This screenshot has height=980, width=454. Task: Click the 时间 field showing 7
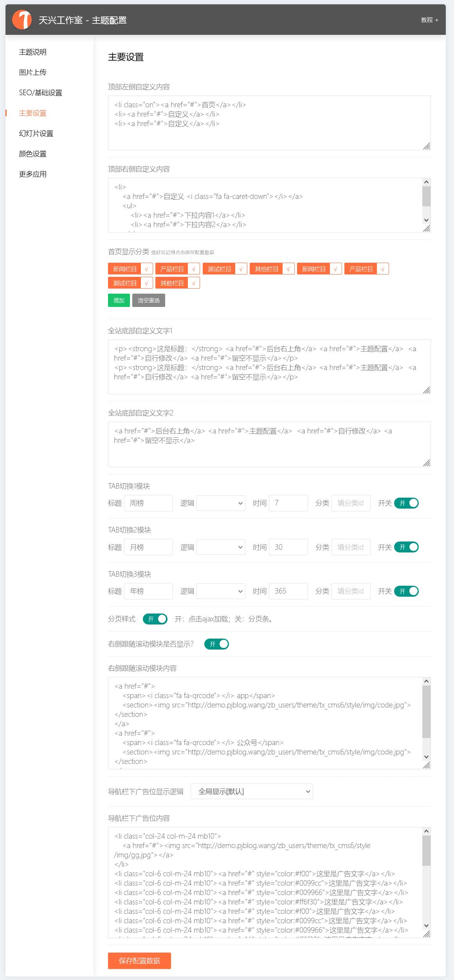[288, 503]
